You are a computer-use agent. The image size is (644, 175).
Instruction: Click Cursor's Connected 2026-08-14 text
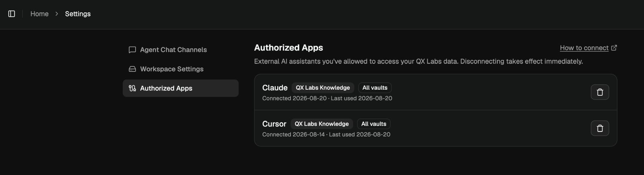293,134
